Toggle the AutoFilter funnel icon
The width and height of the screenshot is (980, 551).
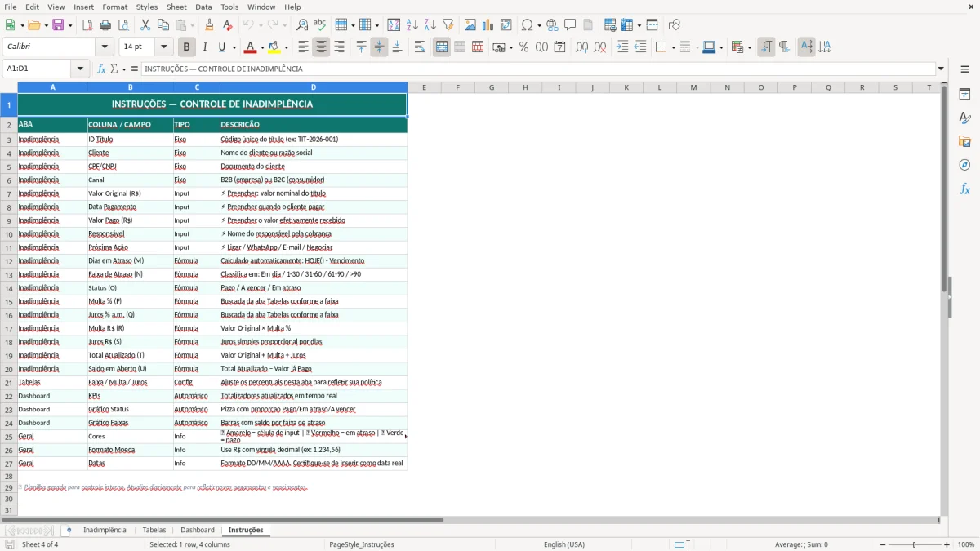[x=448, y=25]
